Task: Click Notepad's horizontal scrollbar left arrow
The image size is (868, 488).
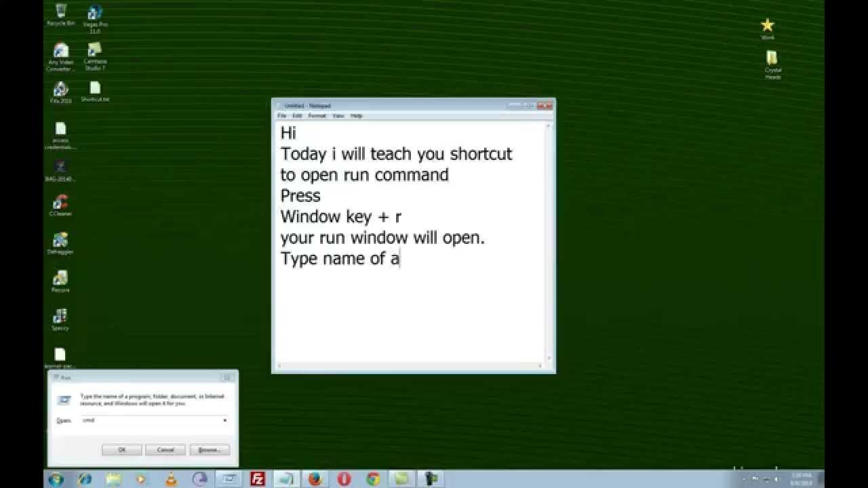Action: (x=279, y=367)
